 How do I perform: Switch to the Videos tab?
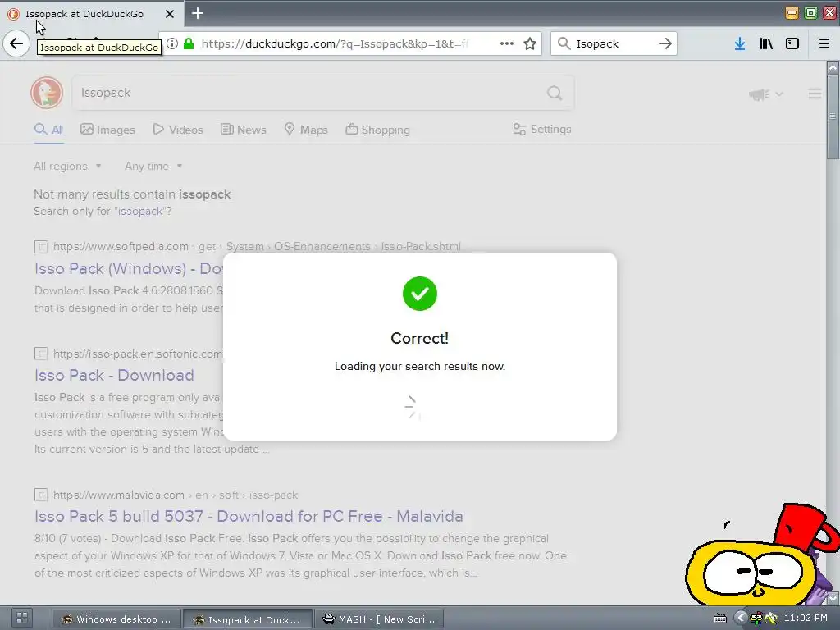coord(178,130)
